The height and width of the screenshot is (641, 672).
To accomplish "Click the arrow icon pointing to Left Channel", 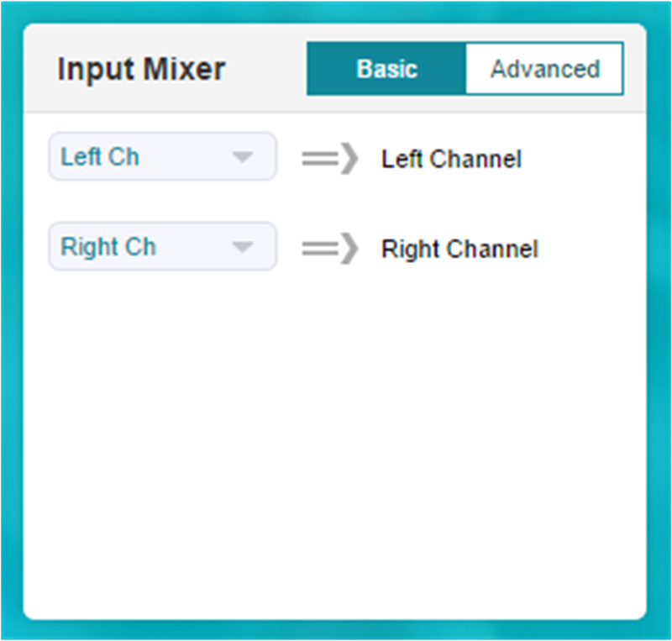I will point(330,158).
